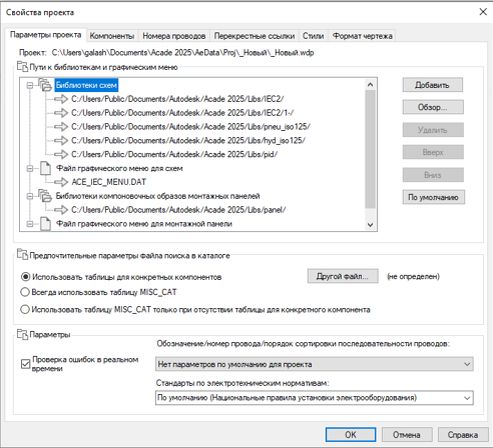Screen dimensions: 493x448
Task: Open the Стандарты по электротехническим нормативам dropdown
Action: point(314,398)
